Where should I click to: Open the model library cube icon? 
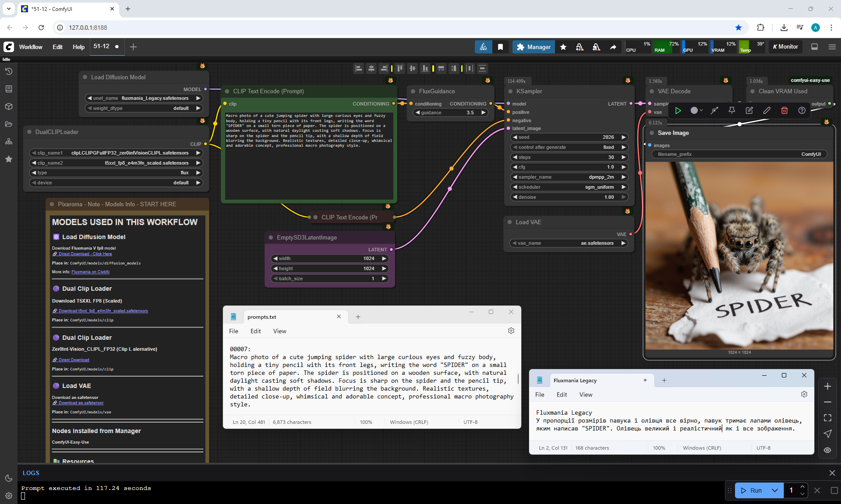[9, 106]
